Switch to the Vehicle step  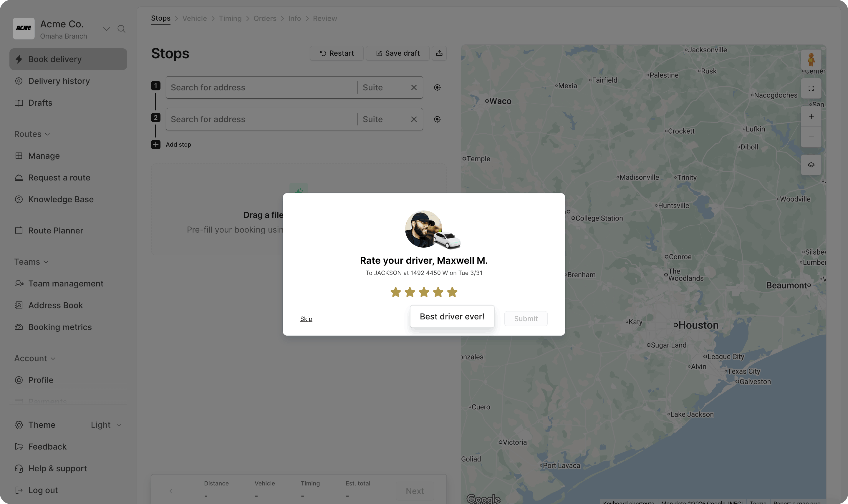point(195,18)
